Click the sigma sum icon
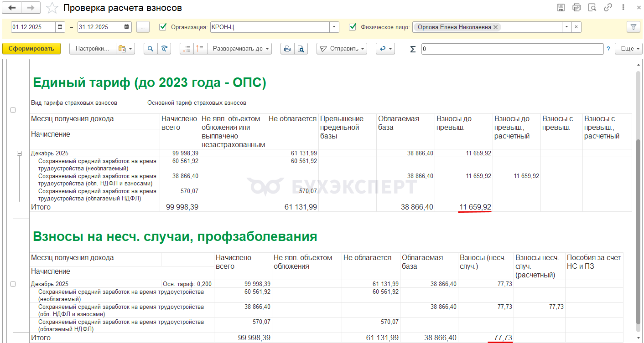Viewport: 644px width, 343px height. 413,49
